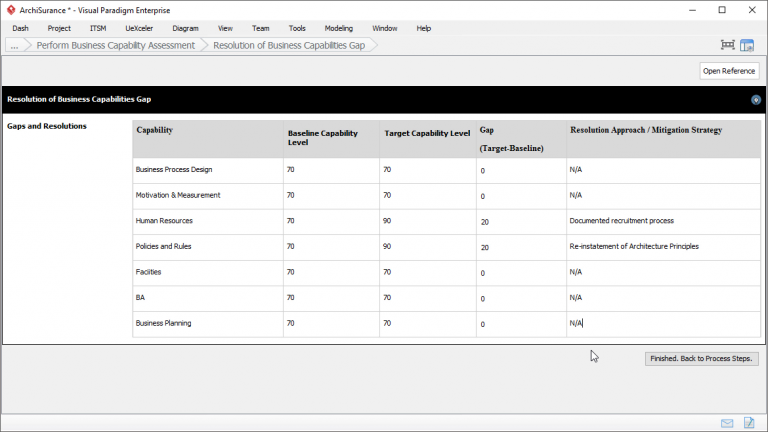Click Business Planning resolution N/A cell
The width and height of the screenshot is (768, 432).
pyautogui.click(x=662, y=323)
